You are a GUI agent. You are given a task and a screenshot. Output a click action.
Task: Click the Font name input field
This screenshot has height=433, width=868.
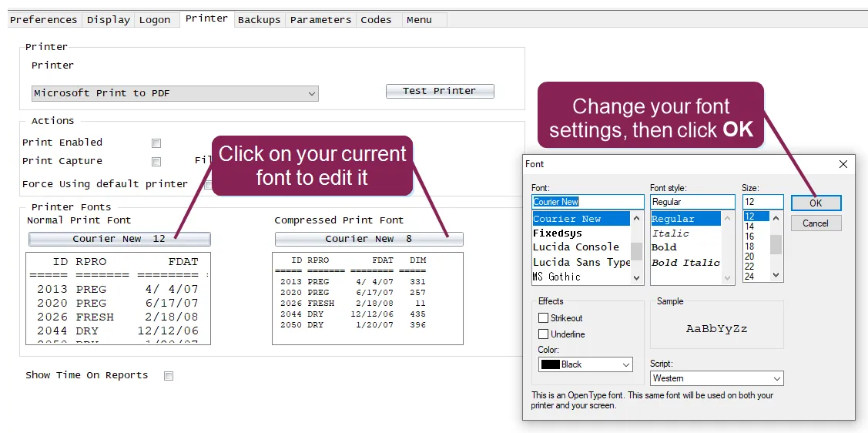click(588, 202)
